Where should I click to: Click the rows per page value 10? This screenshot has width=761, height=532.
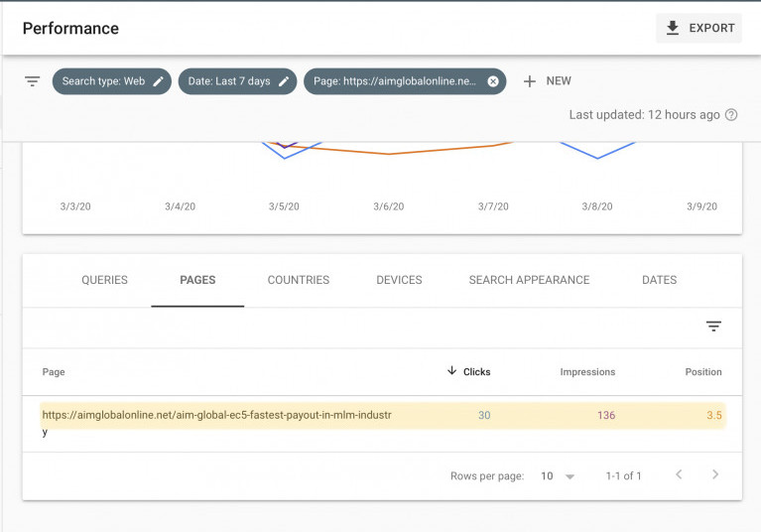pyautogui.click(x=547, y=476)
